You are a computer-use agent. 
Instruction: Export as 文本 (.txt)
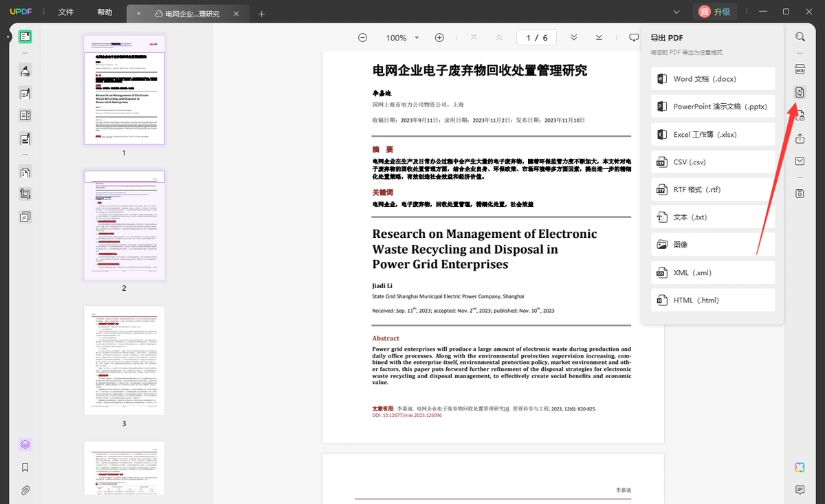[x=713, y=217]
